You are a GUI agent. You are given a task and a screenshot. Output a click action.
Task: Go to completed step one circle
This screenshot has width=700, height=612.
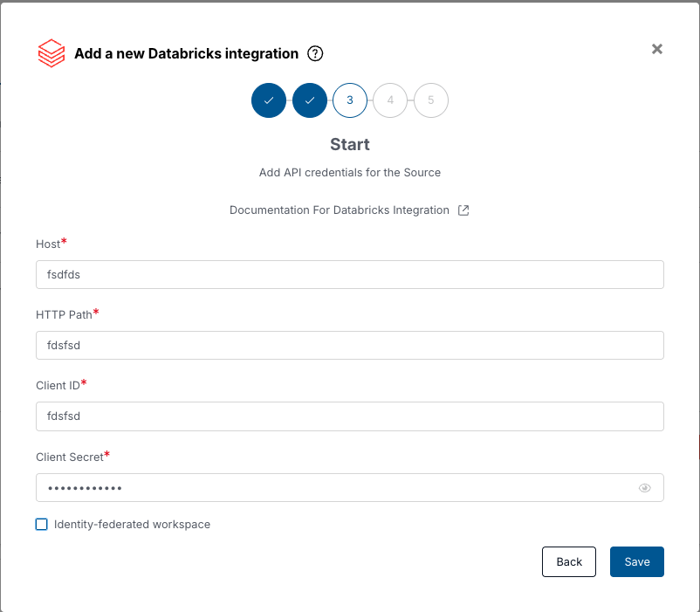[269, 100]
